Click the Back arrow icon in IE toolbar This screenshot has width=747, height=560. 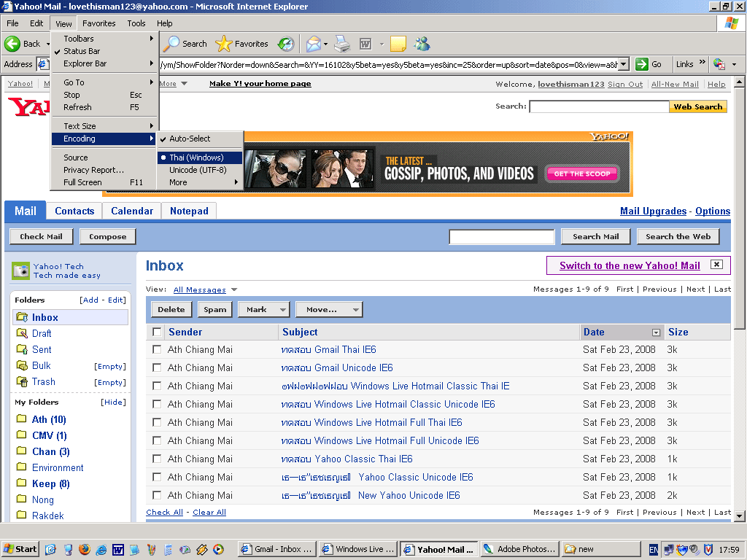tap(12, 44)
